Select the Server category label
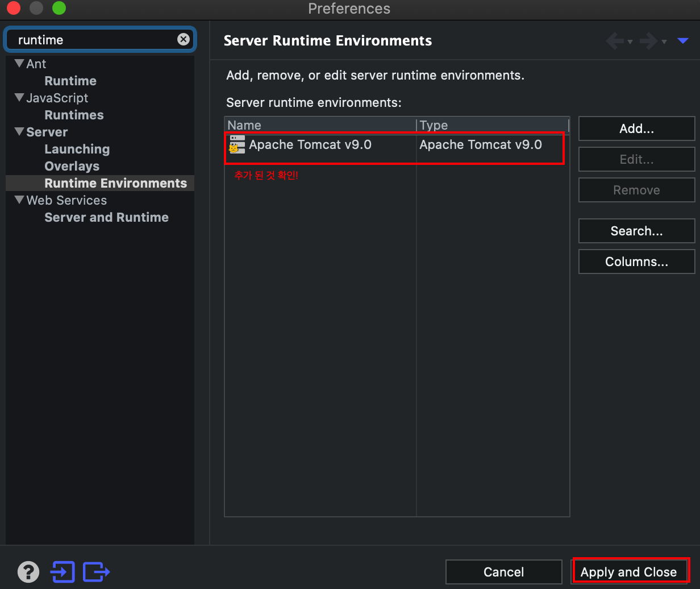The image size is (700, 589). pyautogui.click(x=47, y=132)
